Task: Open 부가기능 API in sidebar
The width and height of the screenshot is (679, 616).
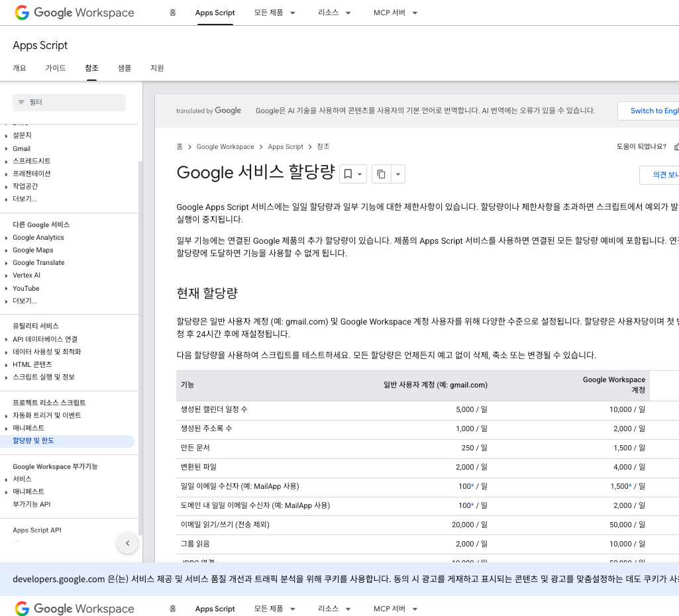Action: pyautogui.click(x=32, y=504)
